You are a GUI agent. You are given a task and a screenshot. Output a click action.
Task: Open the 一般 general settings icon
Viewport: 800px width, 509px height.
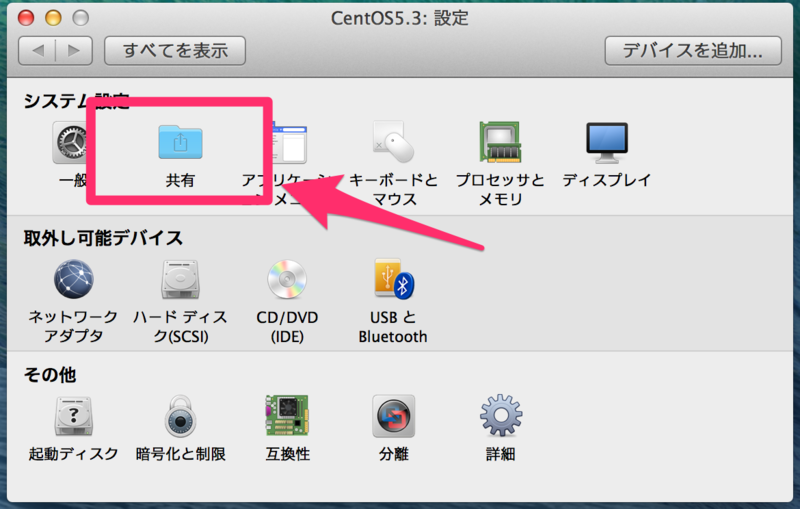70,143
